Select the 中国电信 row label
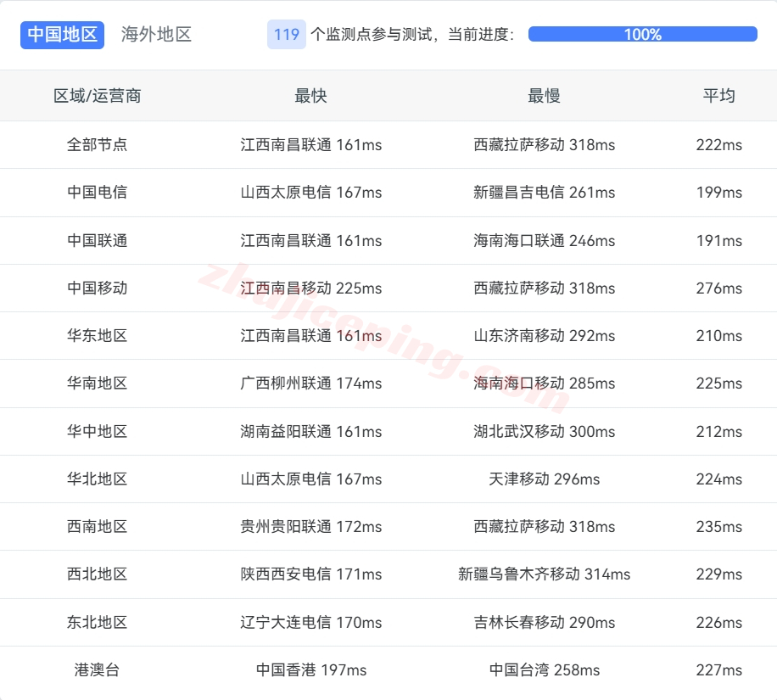 click(x=98, y=193)
